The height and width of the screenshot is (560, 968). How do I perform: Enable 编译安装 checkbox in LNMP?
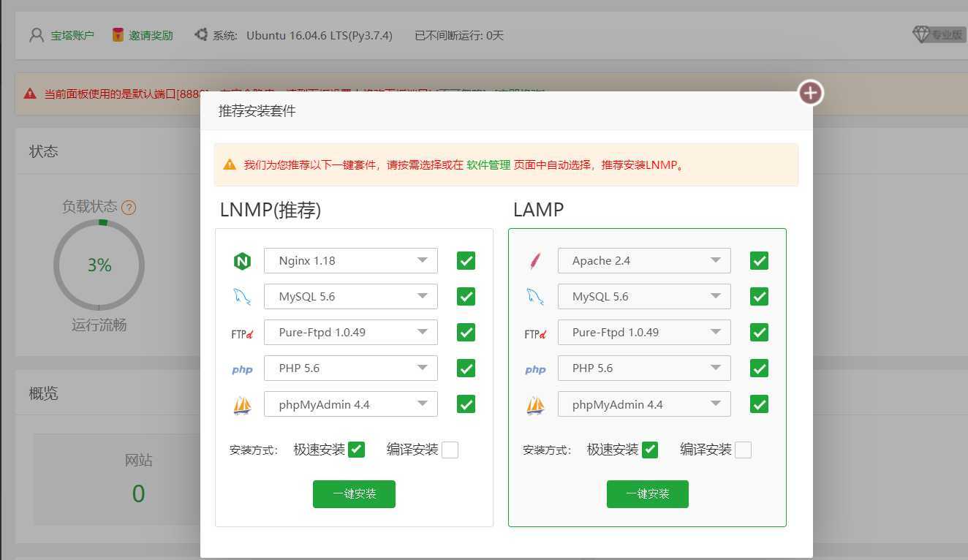450,450
